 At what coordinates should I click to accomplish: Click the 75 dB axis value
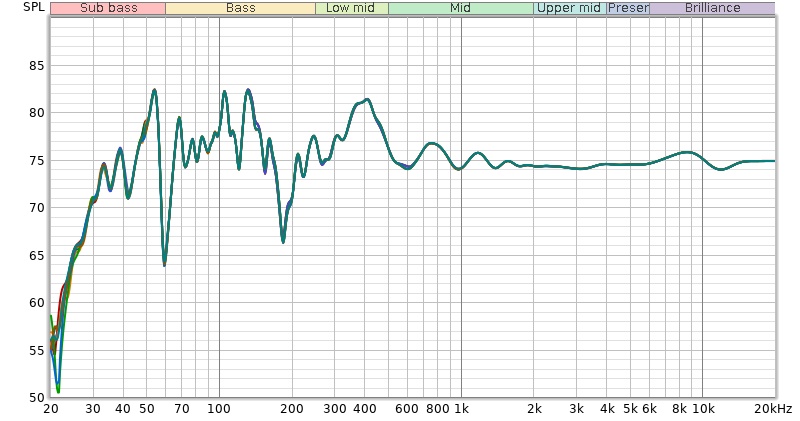pyautogui.click(x=37, y=161)
